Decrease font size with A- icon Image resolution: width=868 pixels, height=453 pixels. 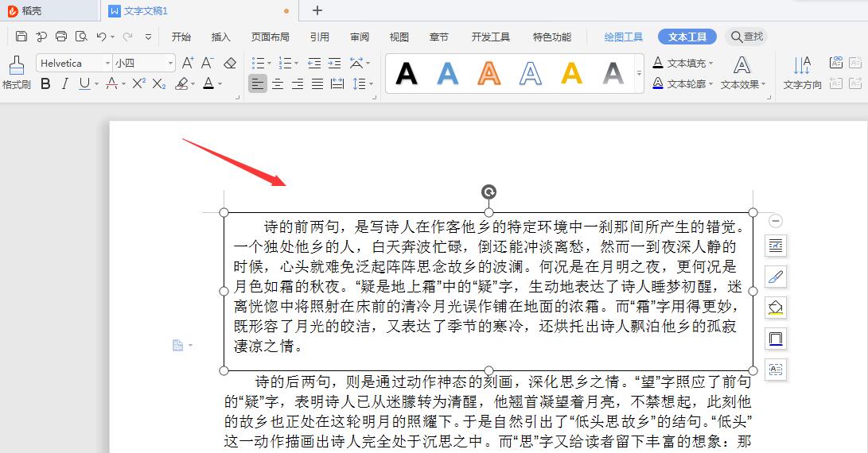pos(208,63)
